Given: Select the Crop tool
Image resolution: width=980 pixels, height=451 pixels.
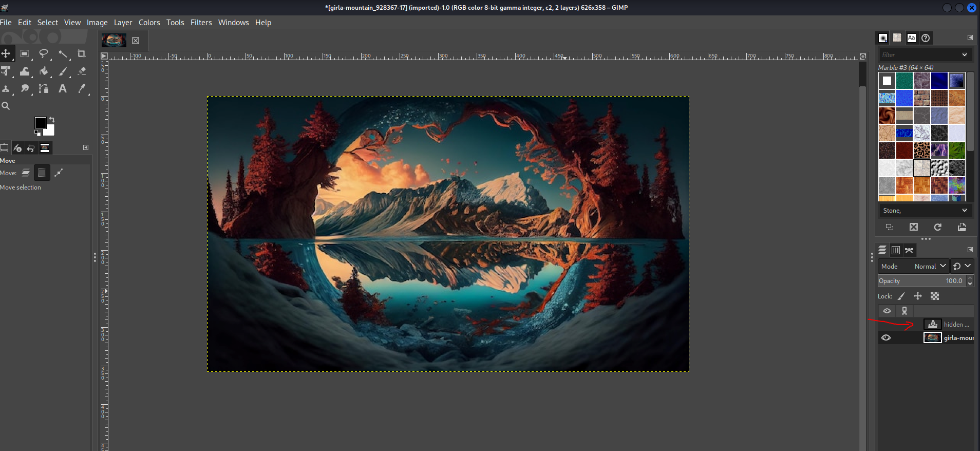Looking at the screenshot, I should point(81,54).
